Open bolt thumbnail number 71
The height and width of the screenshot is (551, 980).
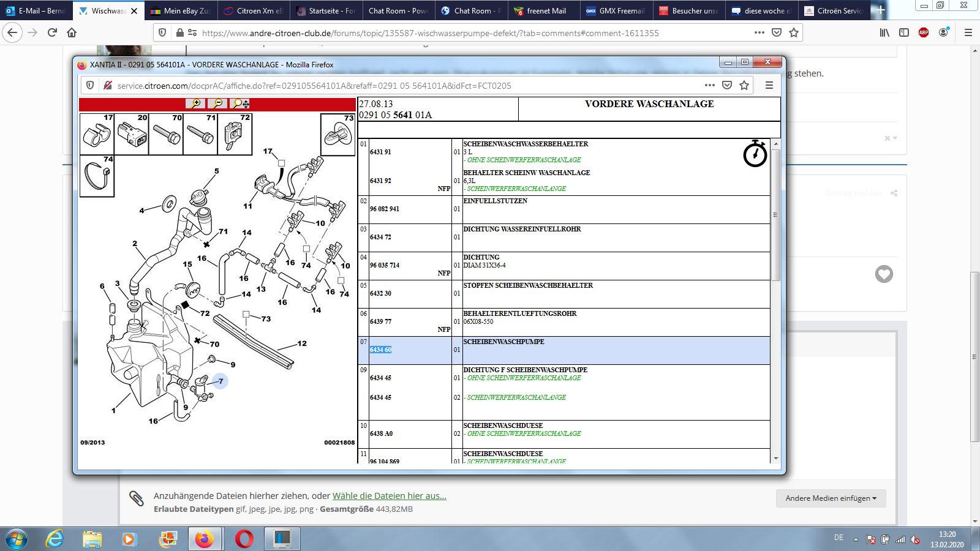point(200,133)
